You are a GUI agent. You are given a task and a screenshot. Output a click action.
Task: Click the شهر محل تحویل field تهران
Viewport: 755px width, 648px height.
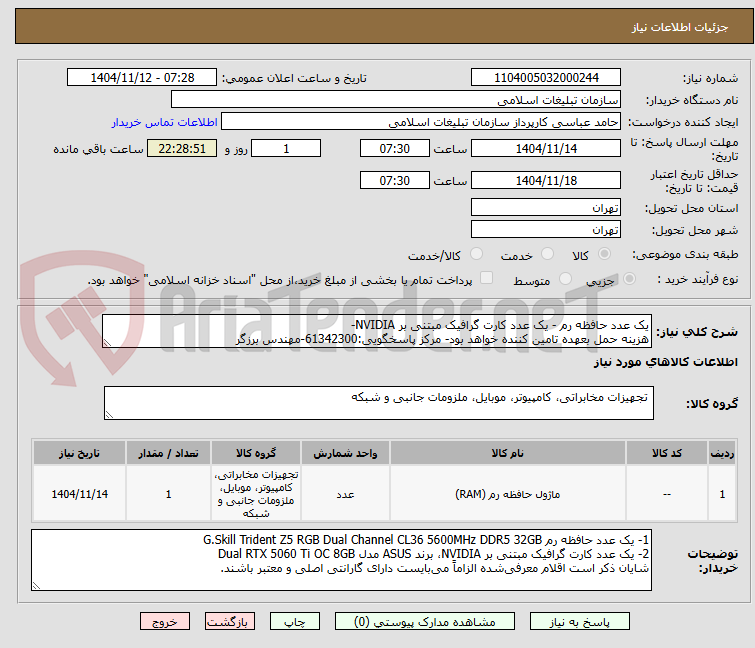coord(546,229)
